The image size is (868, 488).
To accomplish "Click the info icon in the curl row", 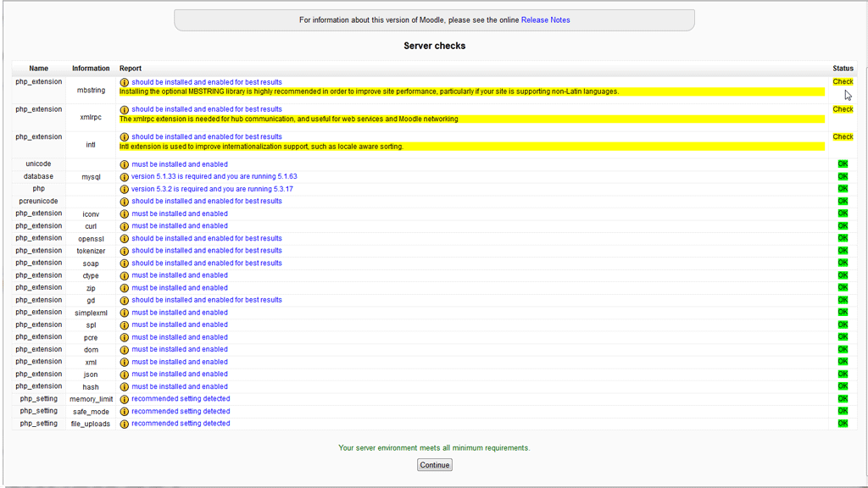I will pos(124,226).
